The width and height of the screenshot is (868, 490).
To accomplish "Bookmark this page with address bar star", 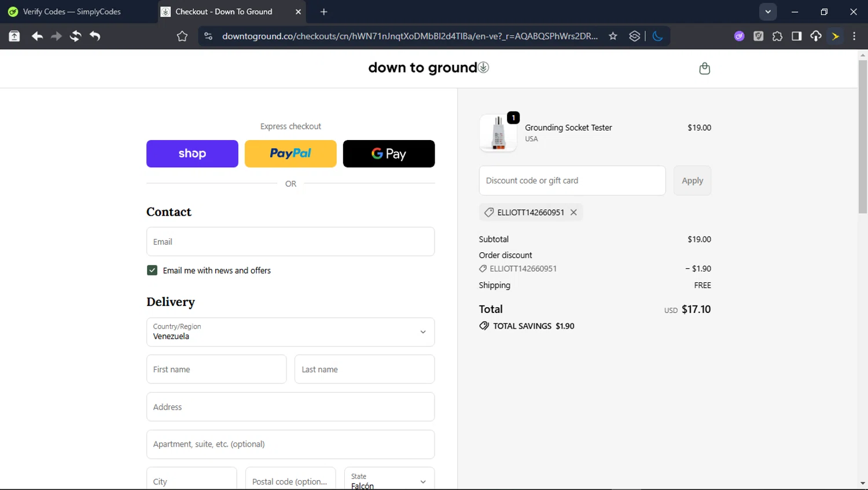I will pyautogui.click(x=613, y=36).
